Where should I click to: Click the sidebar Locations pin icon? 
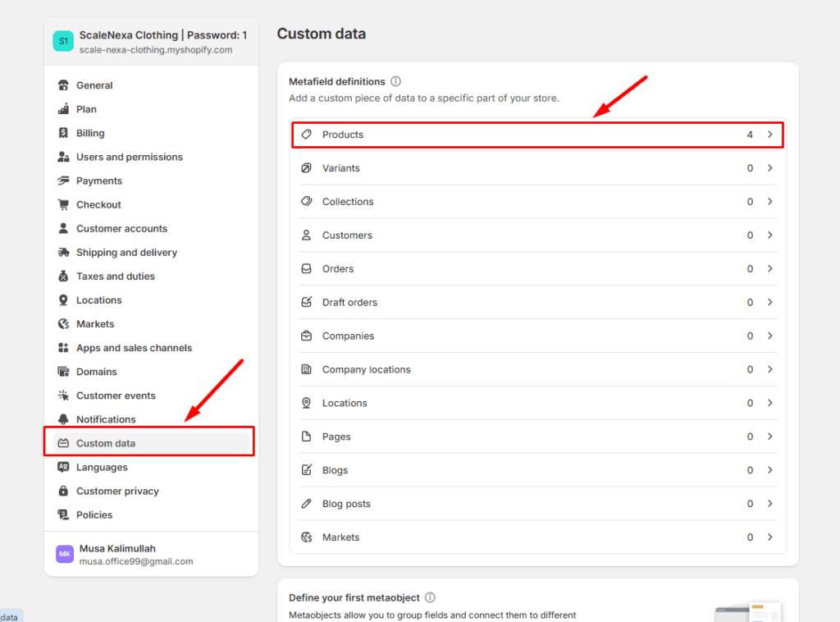[63, 300]
